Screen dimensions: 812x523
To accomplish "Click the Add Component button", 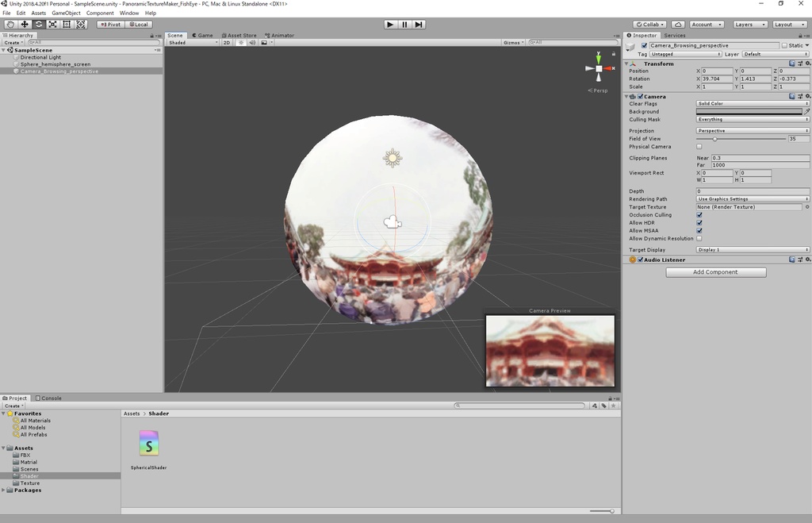I will pyautogui.click(x=714, y=271).
